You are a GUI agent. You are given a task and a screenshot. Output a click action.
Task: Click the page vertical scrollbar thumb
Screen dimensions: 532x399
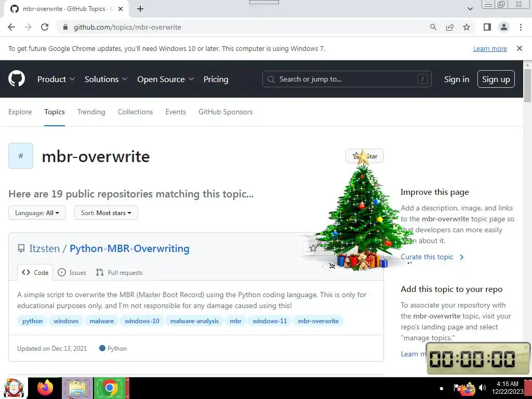(527, 86)
